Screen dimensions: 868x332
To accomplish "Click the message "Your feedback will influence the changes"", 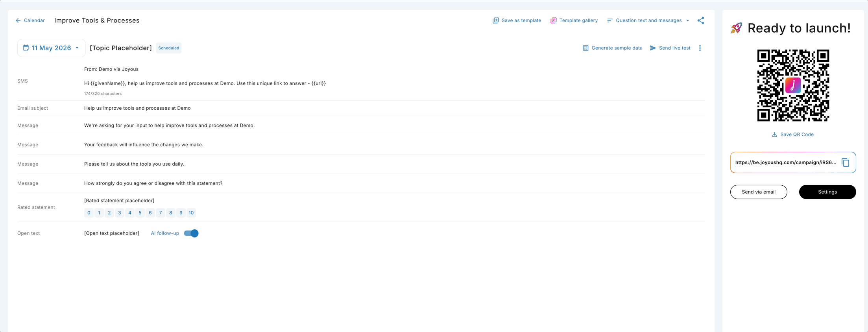I will (x=144, y=145).
